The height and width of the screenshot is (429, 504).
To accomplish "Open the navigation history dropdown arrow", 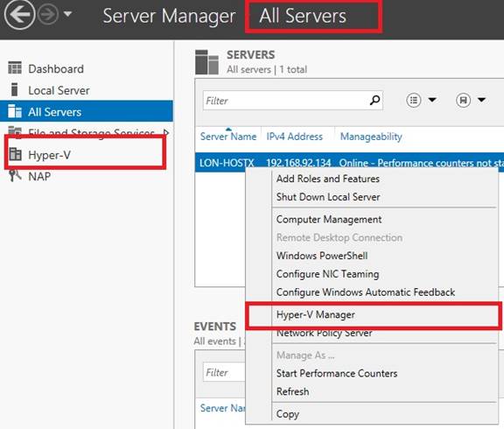I will (x=68, y=14).
